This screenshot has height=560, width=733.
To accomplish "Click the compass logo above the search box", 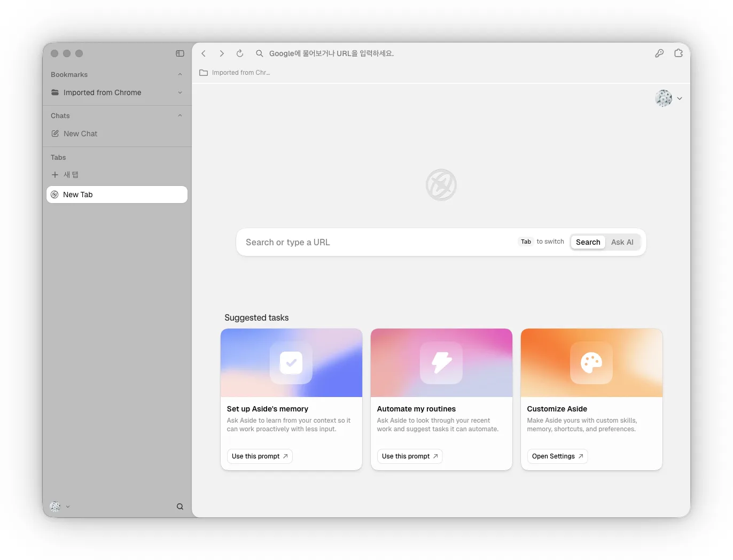I will (441, 185).
